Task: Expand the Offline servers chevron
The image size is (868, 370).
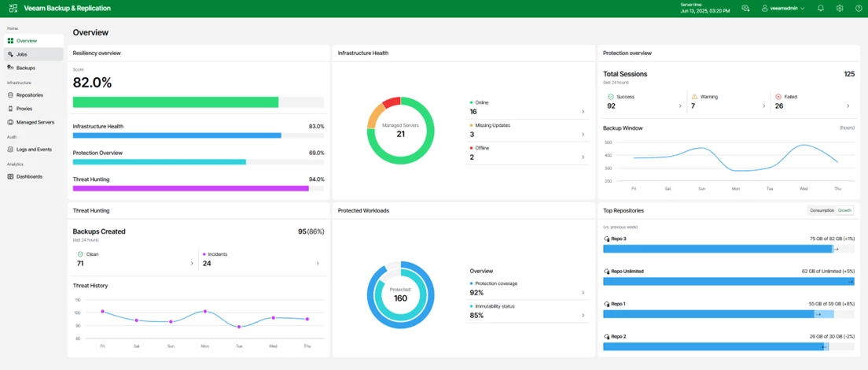Action: point(583,157)
